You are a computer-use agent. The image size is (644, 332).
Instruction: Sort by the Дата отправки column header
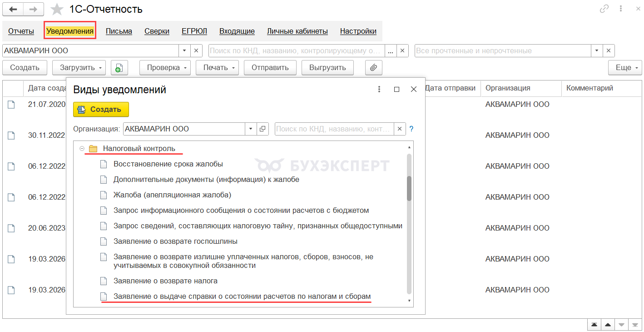[x=450, y=88]
